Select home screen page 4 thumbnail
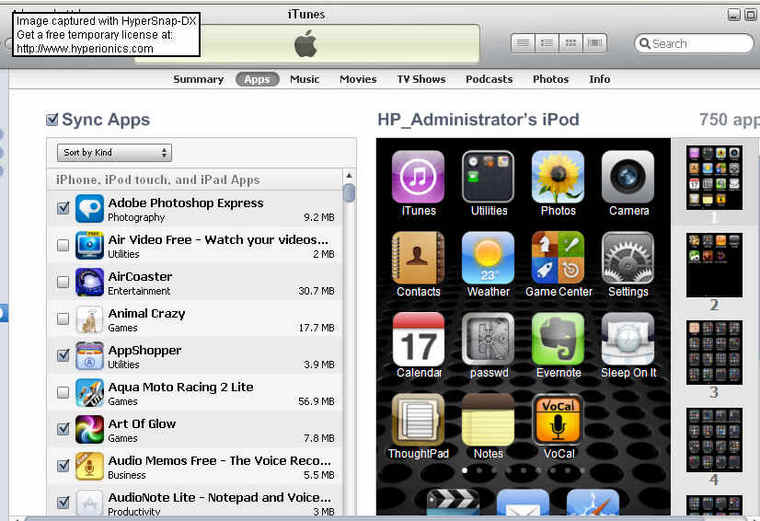Viewport: 760px width, 521px height. click(714, 440)
